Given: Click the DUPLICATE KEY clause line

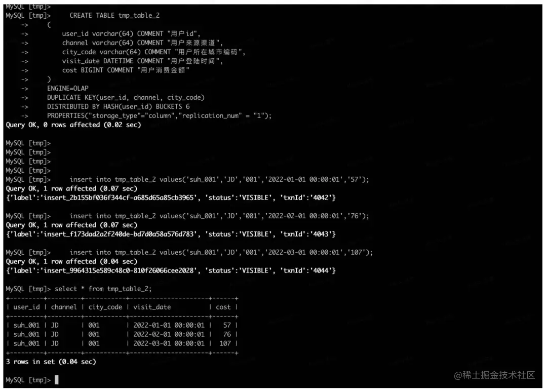Looking at the screenshot, I should [x=126, y=98].
